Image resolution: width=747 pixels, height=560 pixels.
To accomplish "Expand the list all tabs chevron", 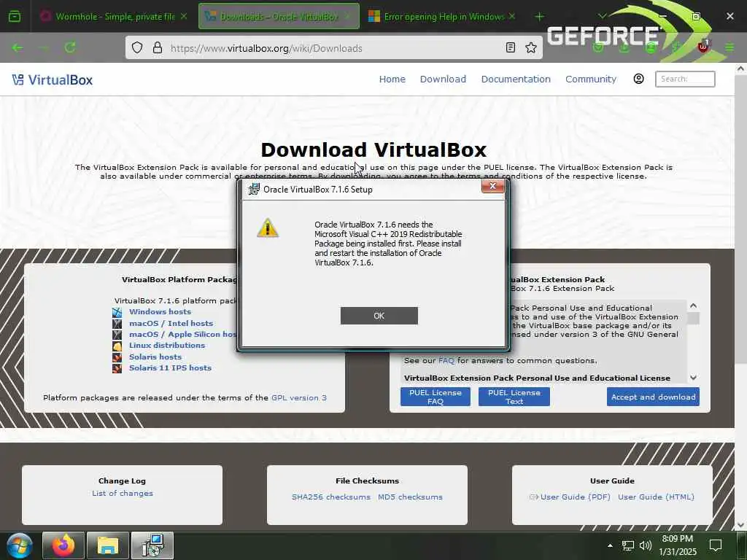I will 602,16.
